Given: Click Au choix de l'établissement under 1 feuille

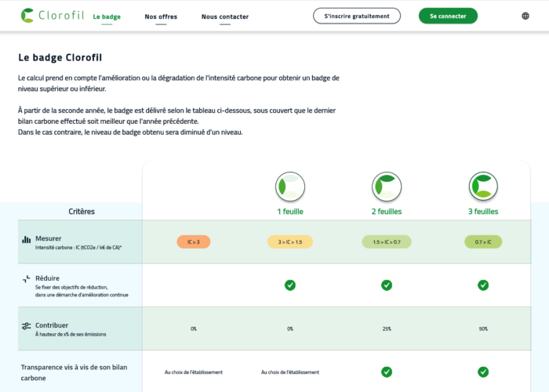Looking at the screenshot, I should [x=290, y=372].
